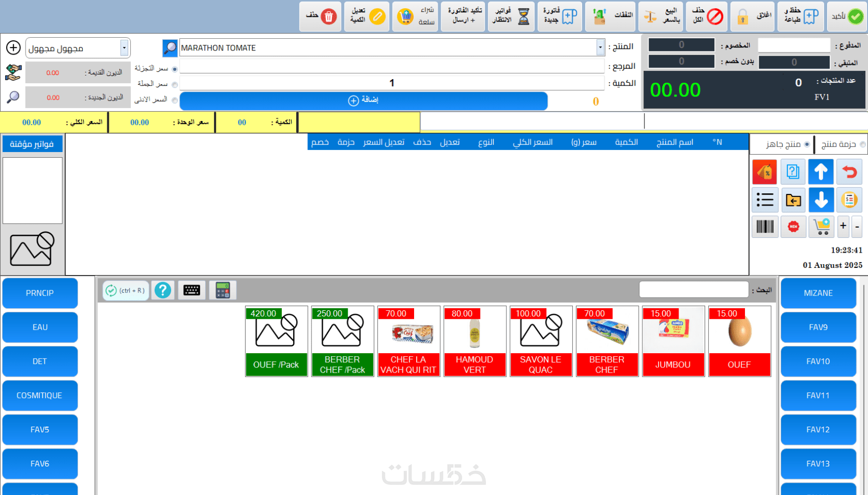Click the blue product search magnifier icon
868x495 pixels.
(x=170, y=48)
